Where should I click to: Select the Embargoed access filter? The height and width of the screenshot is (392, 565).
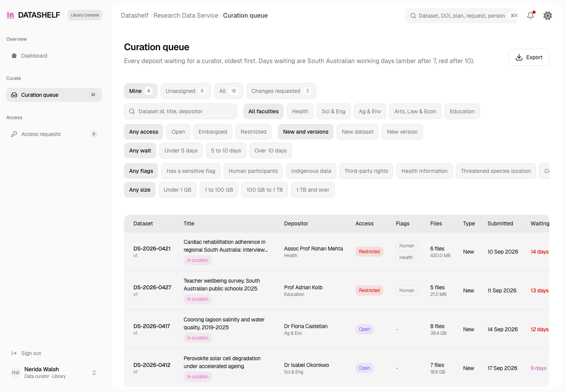[213, 132]
